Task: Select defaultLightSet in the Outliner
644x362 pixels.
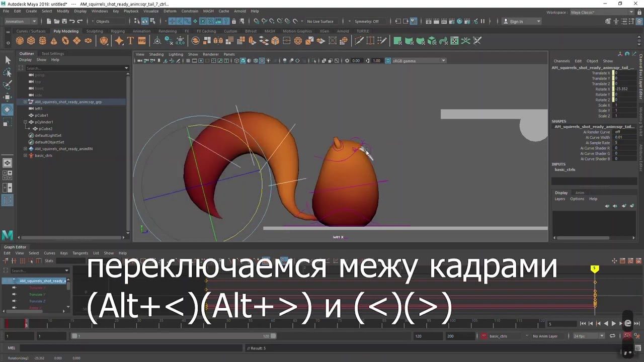Action: 48,135
